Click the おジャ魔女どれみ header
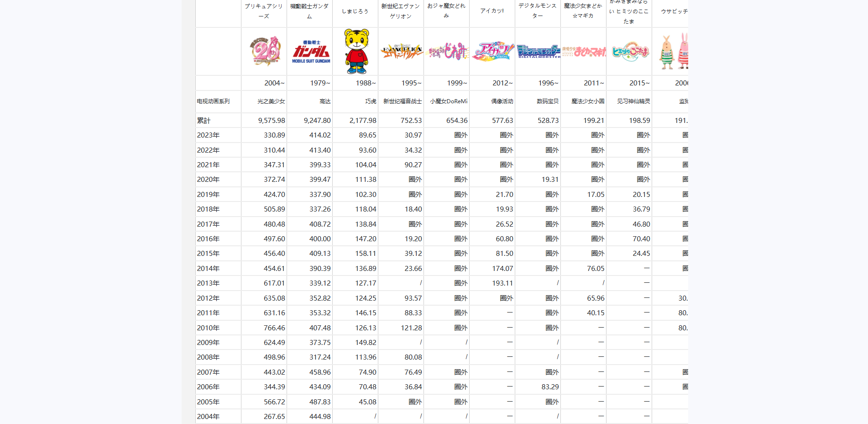This screenshot has height=424, width=868. tap(446, 11)
